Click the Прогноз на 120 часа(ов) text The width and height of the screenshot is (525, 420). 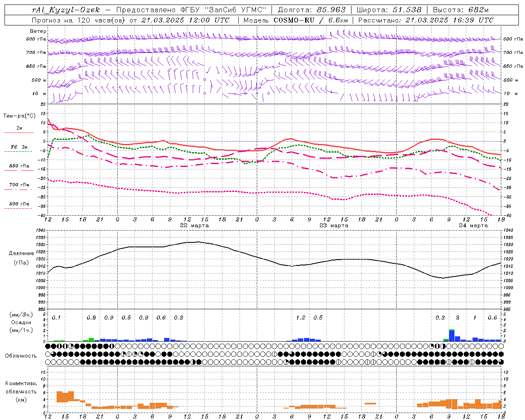pos(79,20)
